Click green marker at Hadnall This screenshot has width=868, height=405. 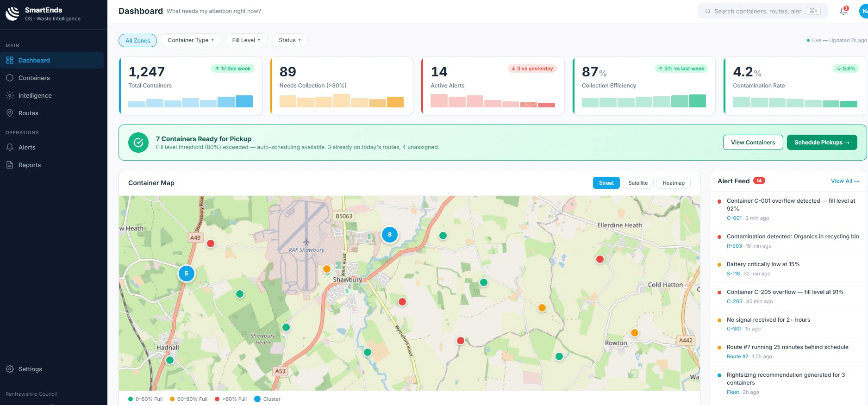pos(170,360)
